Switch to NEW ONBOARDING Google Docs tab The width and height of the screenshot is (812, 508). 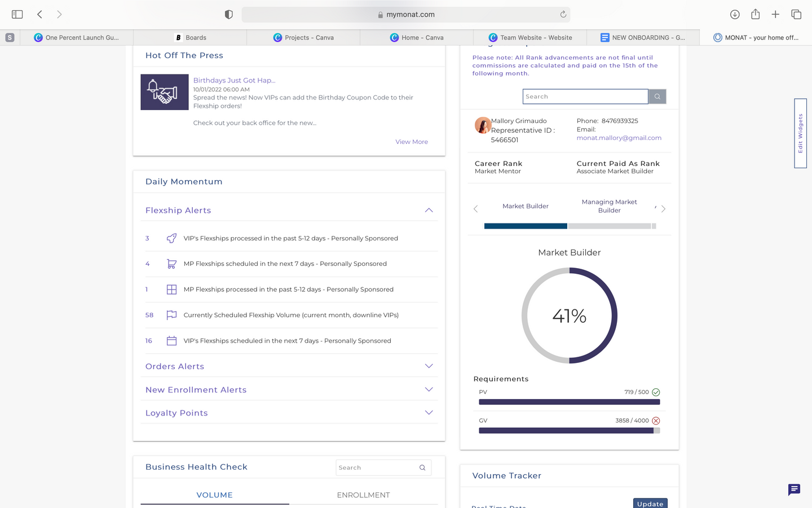[643, 37]
